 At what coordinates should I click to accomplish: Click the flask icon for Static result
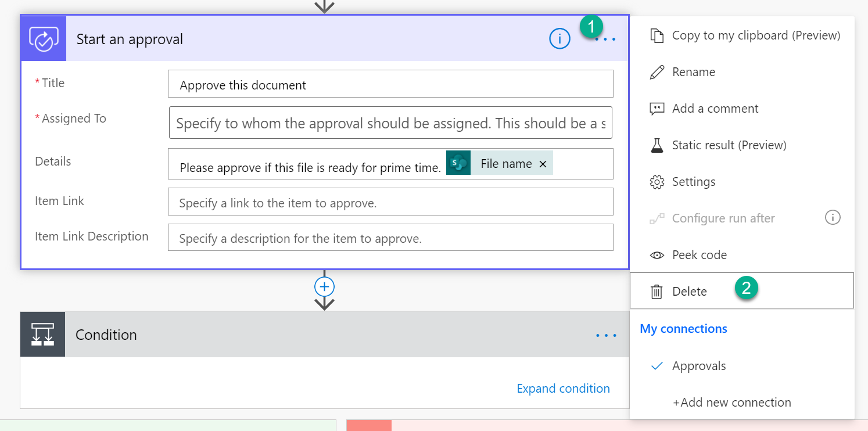click(657, 145)
